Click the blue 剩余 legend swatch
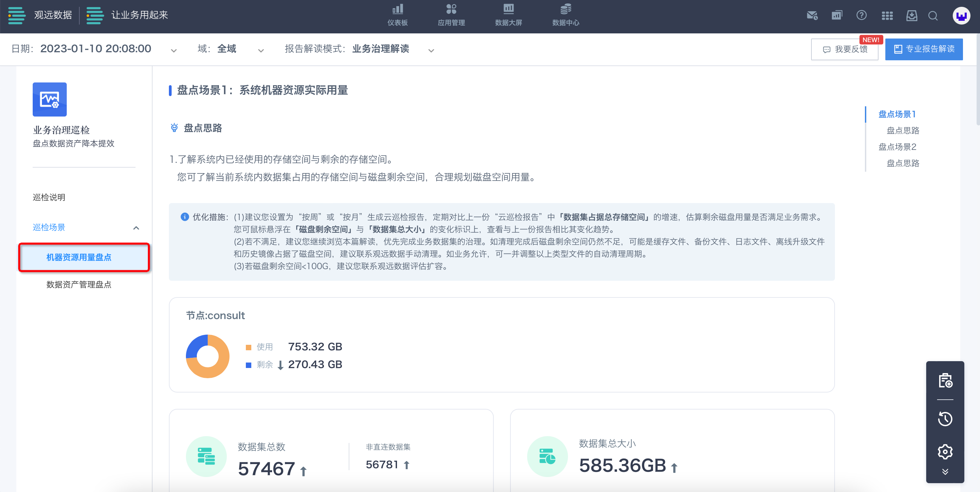The image size is (980, 492). tap(249, 365)
